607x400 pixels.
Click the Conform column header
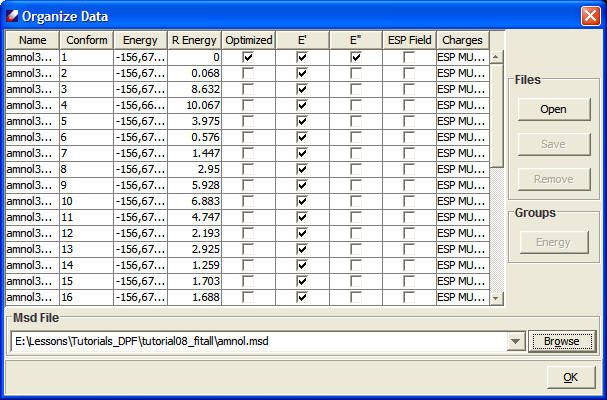(87, 40)
